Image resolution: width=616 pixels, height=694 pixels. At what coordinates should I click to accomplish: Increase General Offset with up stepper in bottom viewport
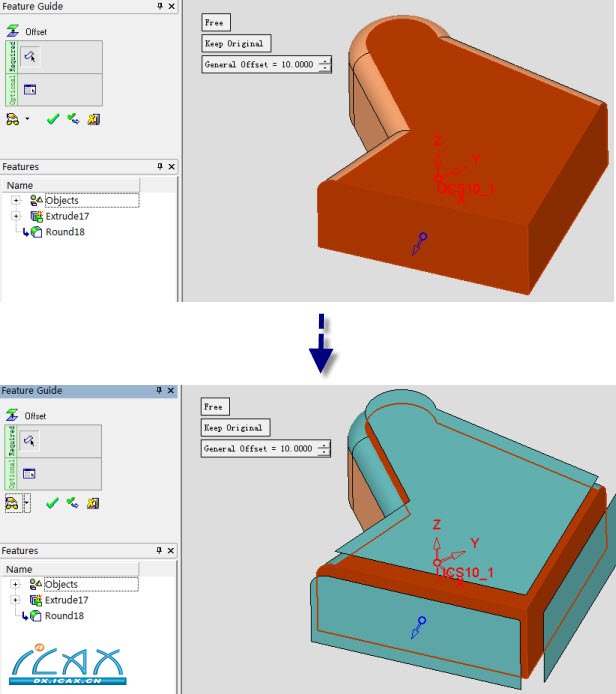click(x=324, y=445)
